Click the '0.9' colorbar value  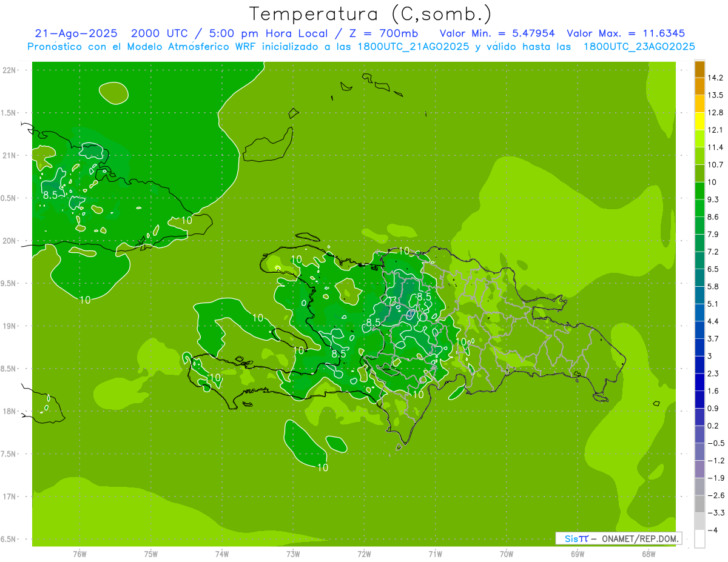713,408
